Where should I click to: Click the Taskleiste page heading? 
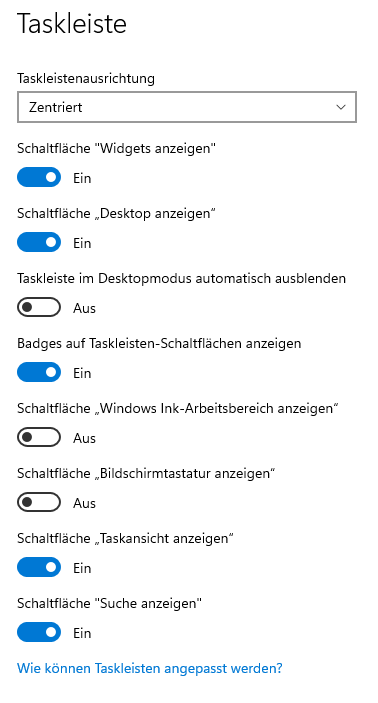pyautogui.click(x=72, y=23)
